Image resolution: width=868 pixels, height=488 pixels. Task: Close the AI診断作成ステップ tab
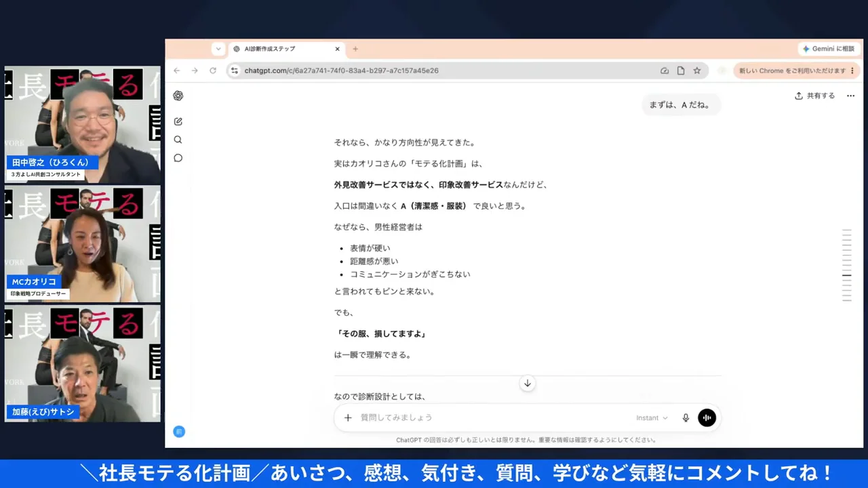337,49
